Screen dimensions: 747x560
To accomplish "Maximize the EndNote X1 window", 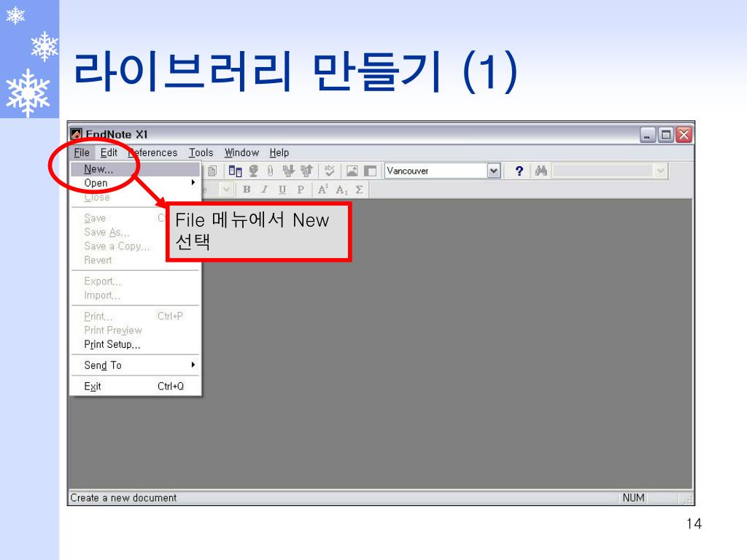I will pyautogui.click(x=666, y=135).
